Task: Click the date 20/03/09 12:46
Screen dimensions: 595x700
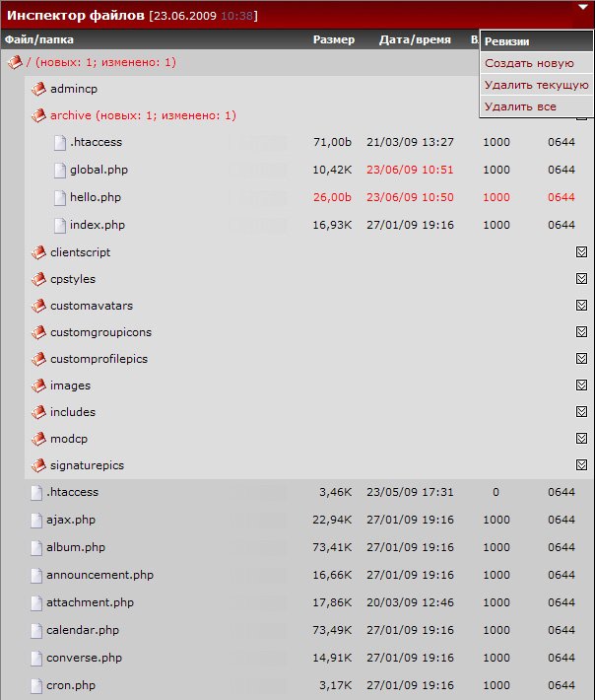Action: 410,602
